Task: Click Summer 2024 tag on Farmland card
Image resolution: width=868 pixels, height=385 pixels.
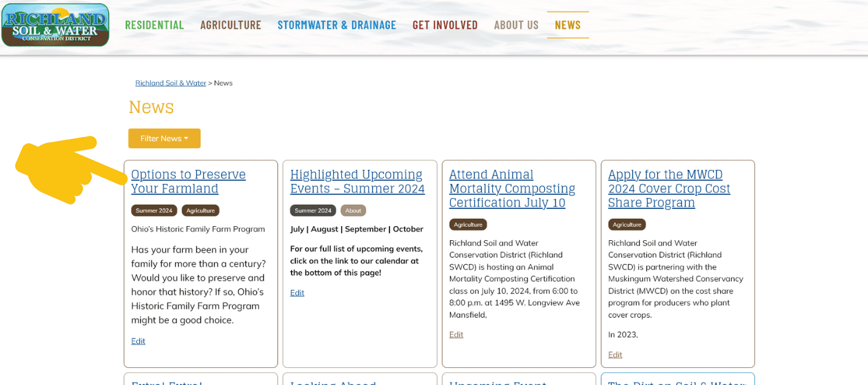Action: (154, 210)
